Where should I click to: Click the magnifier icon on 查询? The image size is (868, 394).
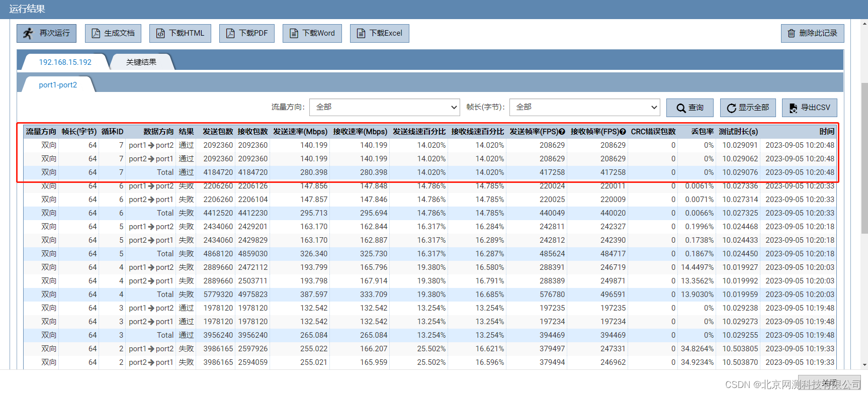coord(681,108)
